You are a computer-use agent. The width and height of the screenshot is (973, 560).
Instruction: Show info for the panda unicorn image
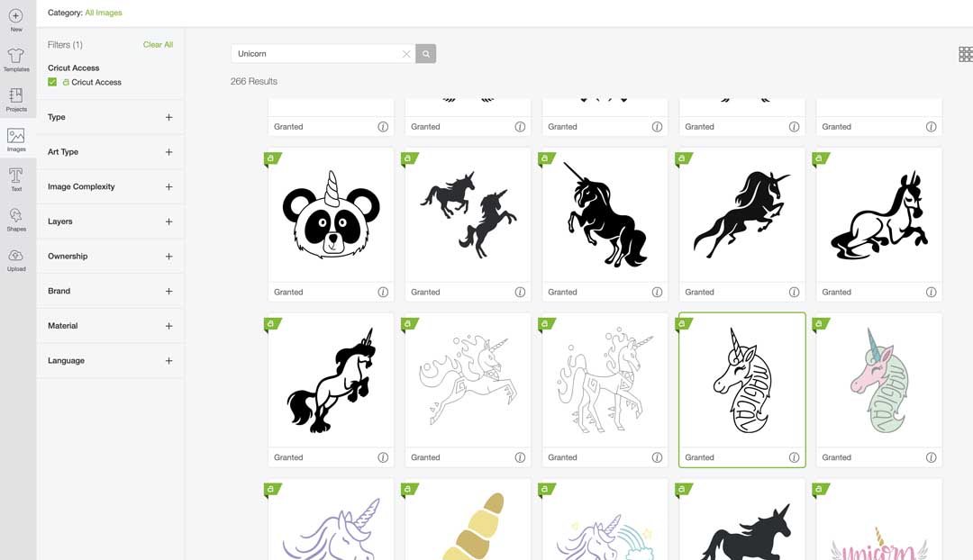[x=383, y=292]
